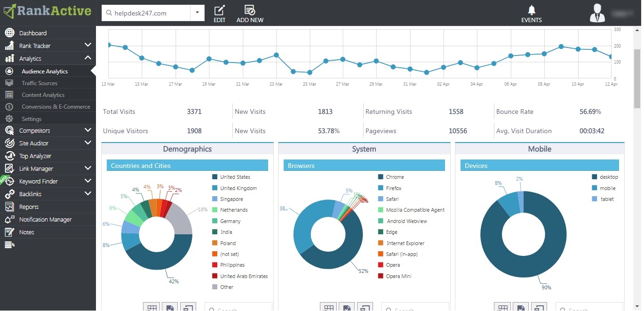Image resolution: width=644 pixels, height=311 pixels.
Task: Click the Backlinks chain icon
Action: [9, 194]
